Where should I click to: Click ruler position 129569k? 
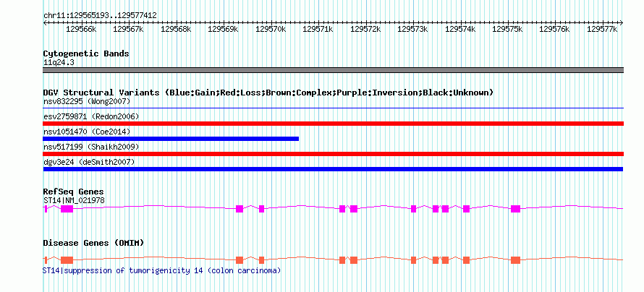click(x=223, y=29)
